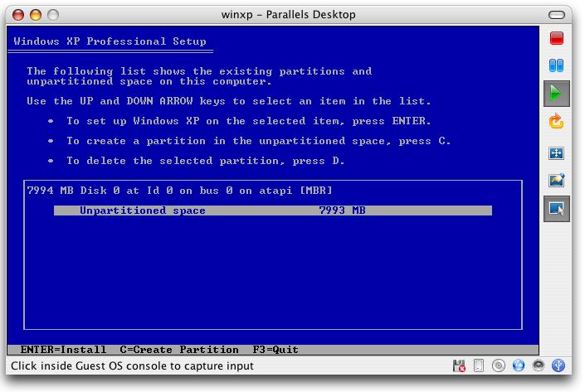Open the network adapter globe icon
The image size is (585, 392).
519,365
